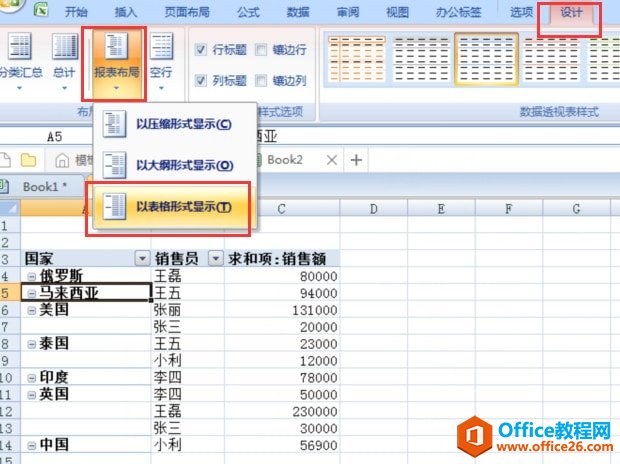Switch to the Book1 workbook tab
This screenshot has height=464, width=620.
point(43,186)
